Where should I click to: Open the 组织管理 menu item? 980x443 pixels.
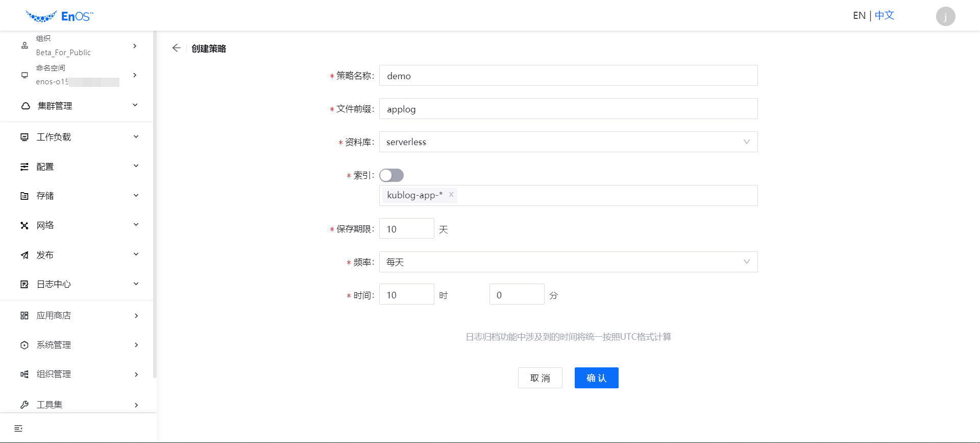click(x=77, y=374)
